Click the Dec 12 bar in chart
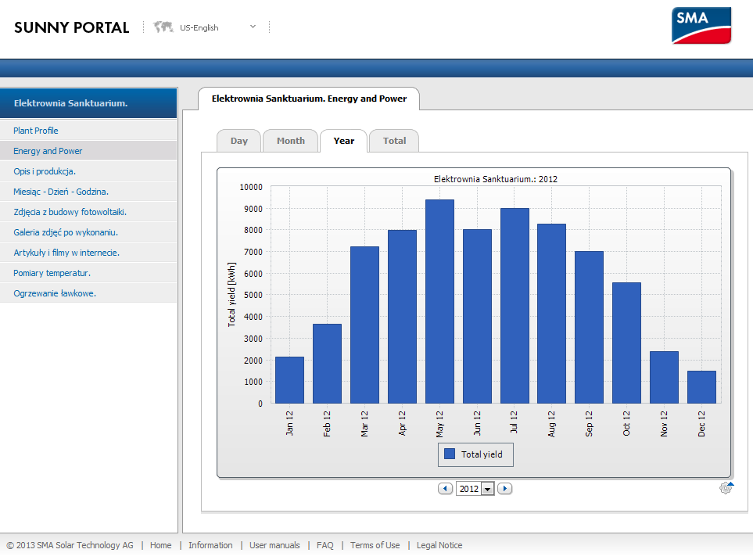The height and width of the screenshot is (560, 753). (701, 387)
